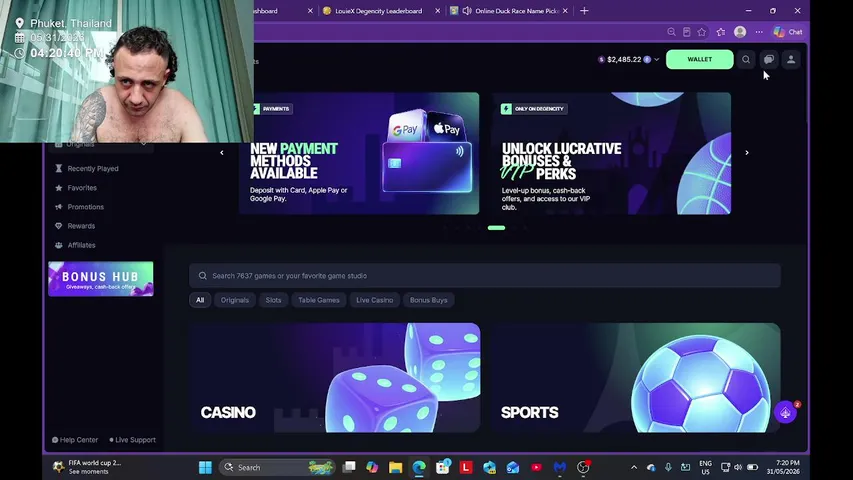Open Rewards in sidebar
853x480 pixels.
81,226
